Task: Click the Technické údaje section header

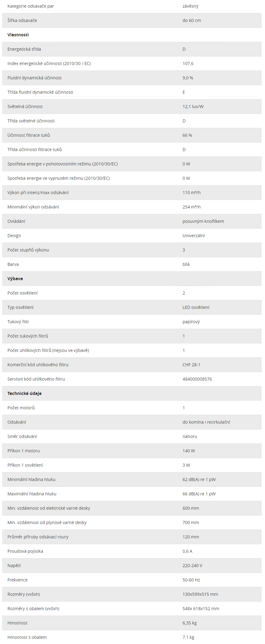Action: pos(24,393)
